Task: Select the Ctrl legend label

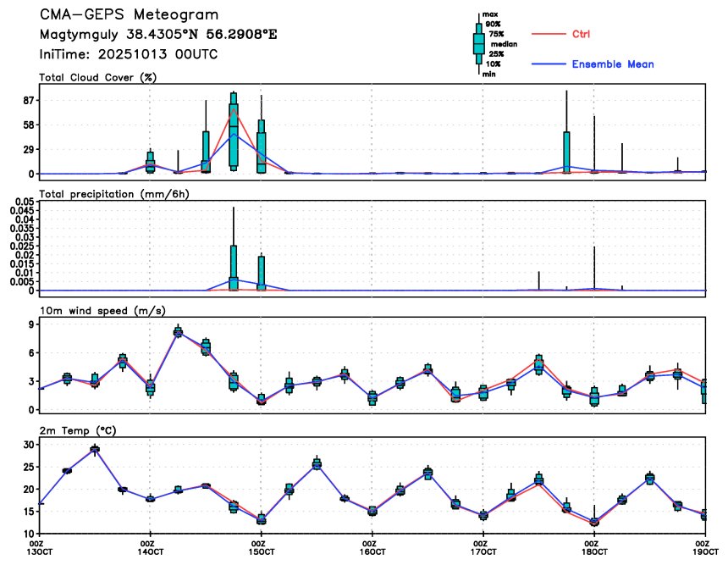Action: pyautogui.click(x=581, y=34)
